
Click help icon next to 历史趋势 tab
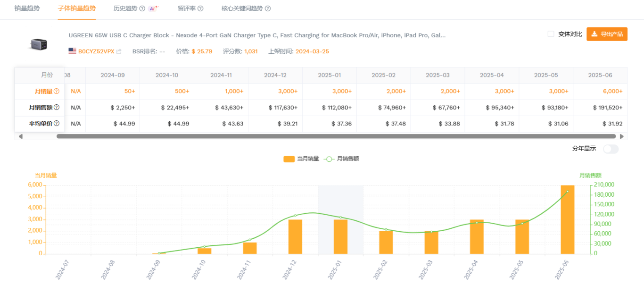tap(142, 8)
